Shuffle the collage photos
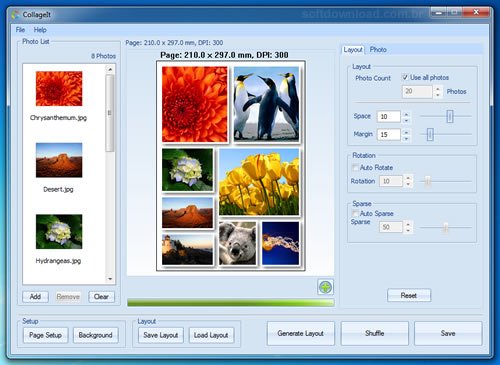The height and width of the screenshot is (365, 500). click(375, 333)
